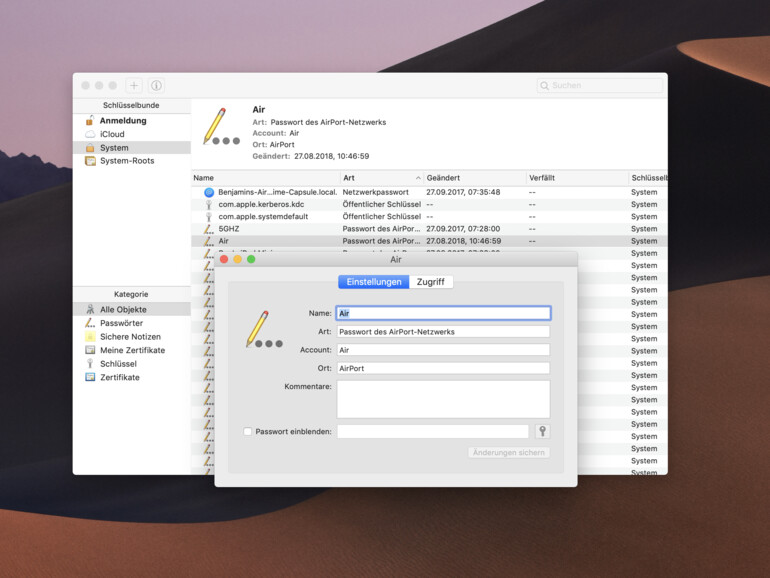Switch to the Zugriff tab
This screenshot has height=578, width=770.
[x=431, y=282]
